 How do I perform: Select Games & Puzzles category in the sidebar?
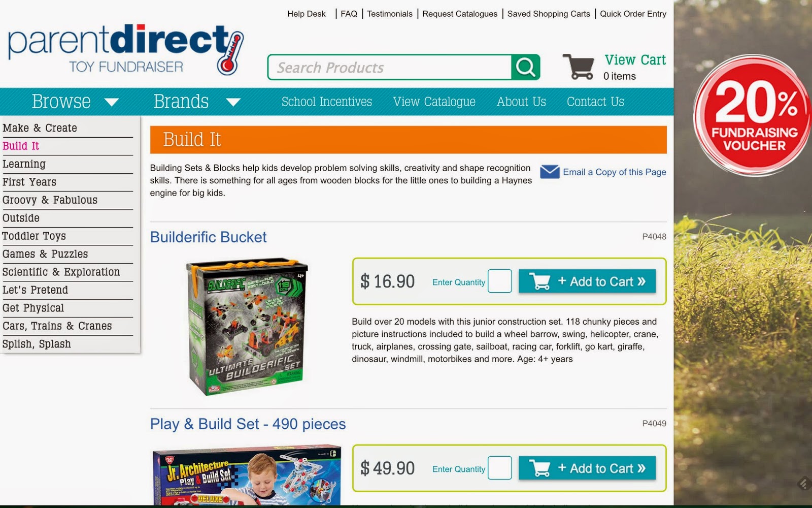pos(45,254)
